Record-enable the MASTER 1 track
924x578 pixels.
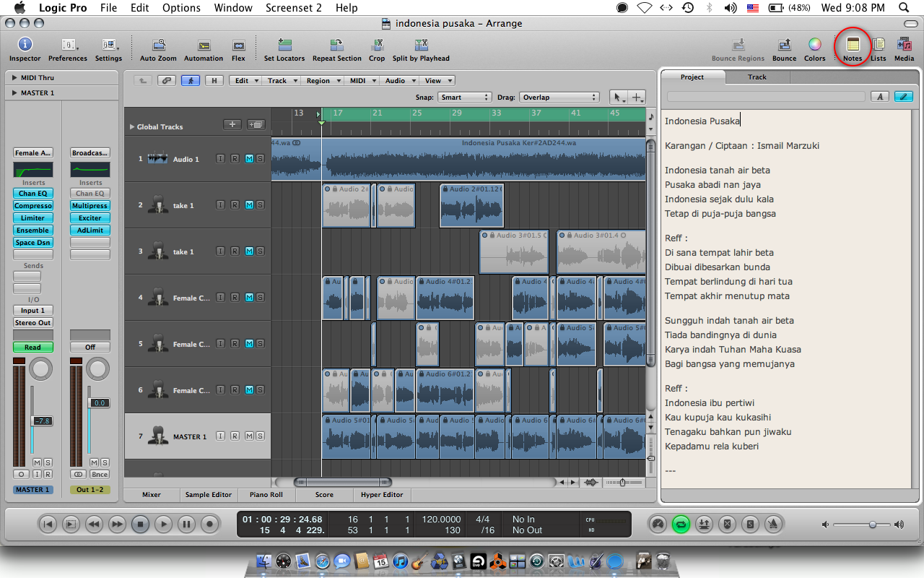pyautogui.click(x=235, y=436)
